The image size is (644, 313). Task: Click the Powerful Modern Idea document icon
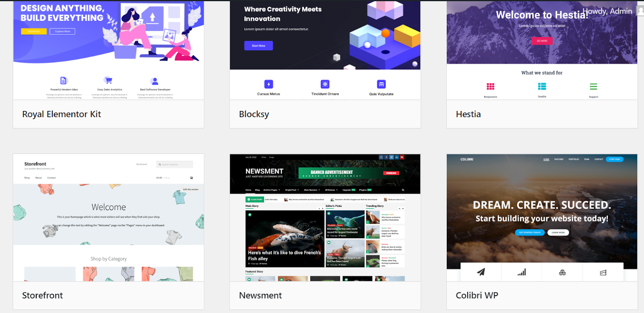click(x=64, y=80)
